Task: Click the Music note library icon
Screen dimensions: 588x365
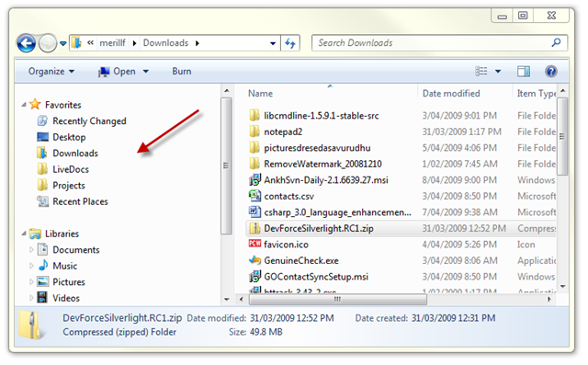Action: 43,265
